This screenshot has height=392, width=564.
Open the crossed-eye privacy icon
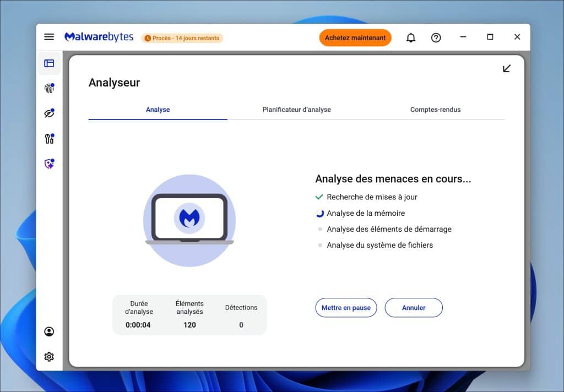pos(49,113)
